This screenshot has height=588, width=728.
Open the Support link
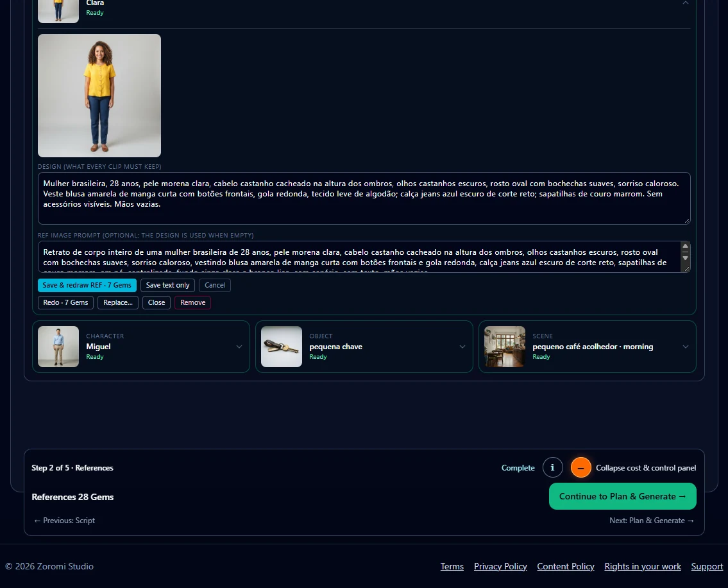(x=707, y=567)
